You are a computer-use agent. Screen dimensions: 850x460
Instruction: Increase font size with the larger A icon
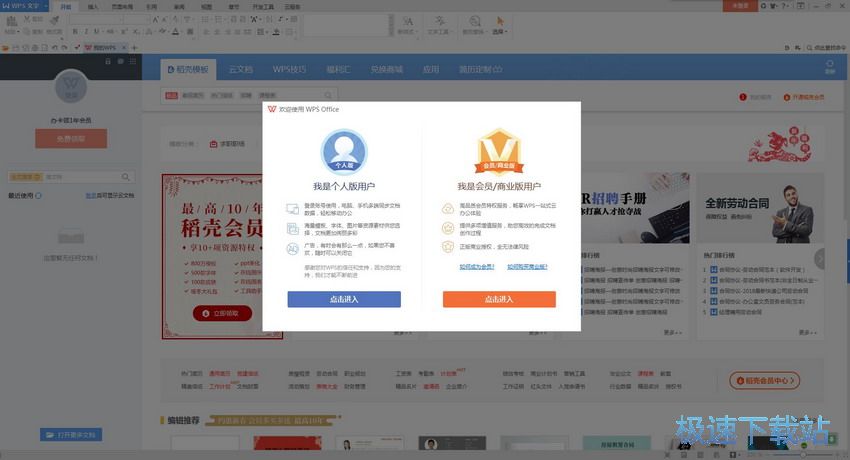[156, 20]
